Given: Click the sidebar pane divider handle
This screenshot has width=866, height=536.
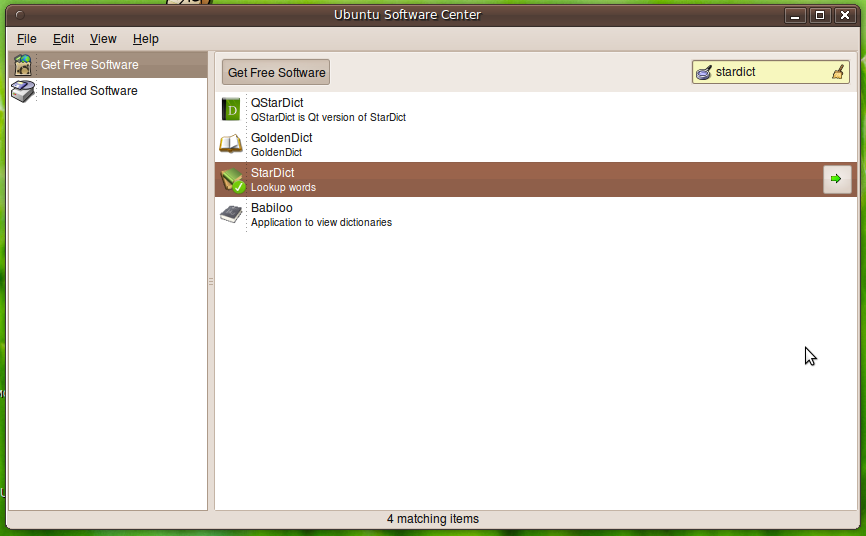Looking at the screenshot, I should [x=211, y=281].
